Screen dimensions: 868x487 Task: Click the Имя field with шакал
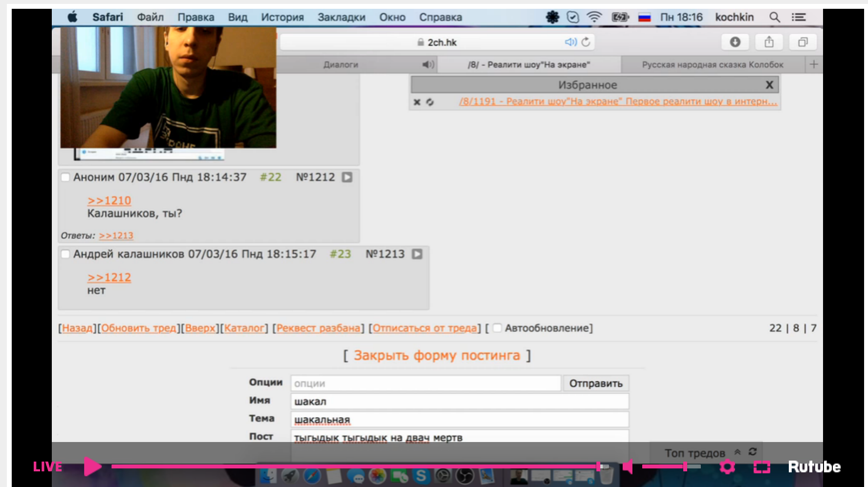click(x=460, y=401)
